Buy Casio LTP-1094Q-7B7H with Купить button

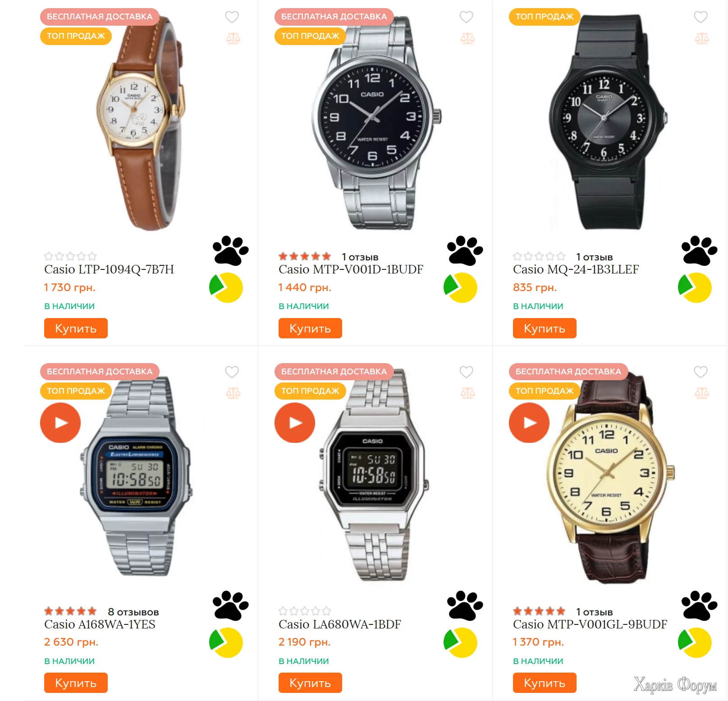[76, 328]
